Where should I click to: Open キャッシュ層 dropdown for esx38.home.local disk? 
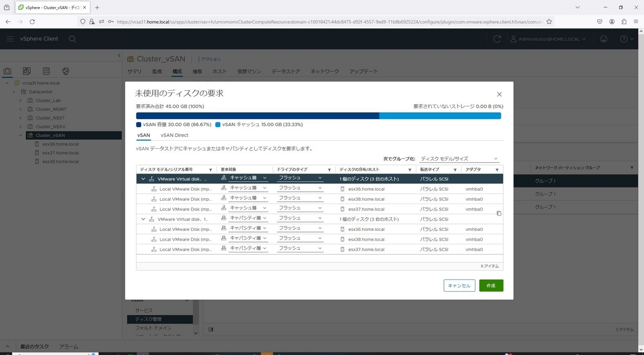point(248,198)
